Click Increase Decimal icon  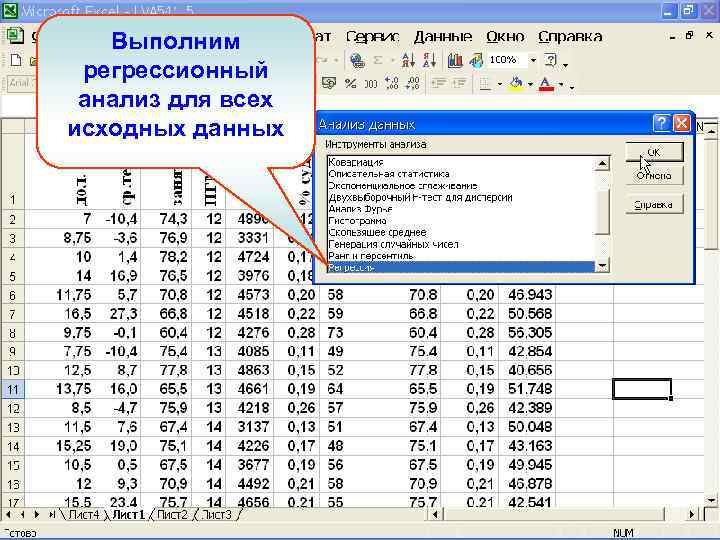tap(391, 83)
